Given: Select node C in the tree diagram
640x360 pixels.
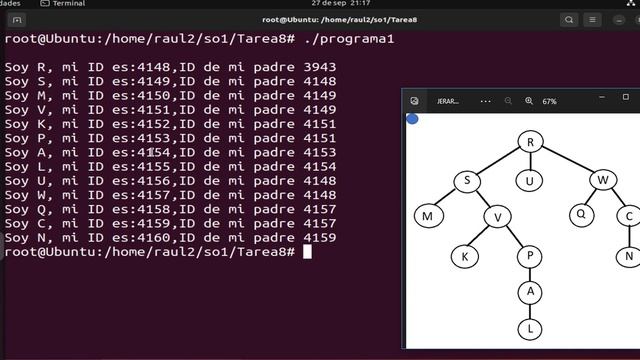Looking at the screenshot, I should click(x=629, y=216).
